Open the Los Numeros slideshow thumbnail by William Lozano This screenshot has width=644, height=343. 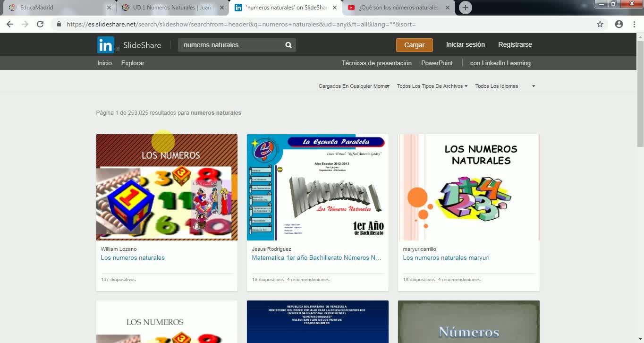click(x=167, y=187)
